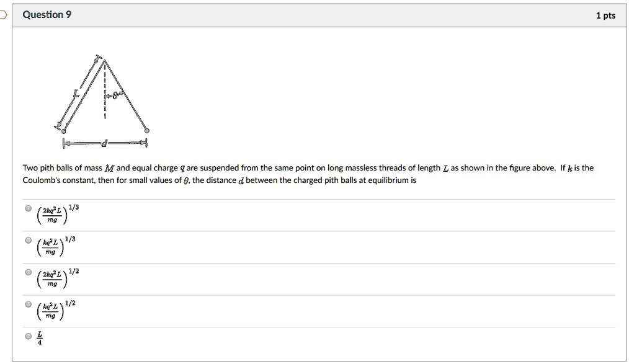The image size is (629, 364).
Task: Select the (kq²L/mg)^(1/2) radio button
Action: 28,304
